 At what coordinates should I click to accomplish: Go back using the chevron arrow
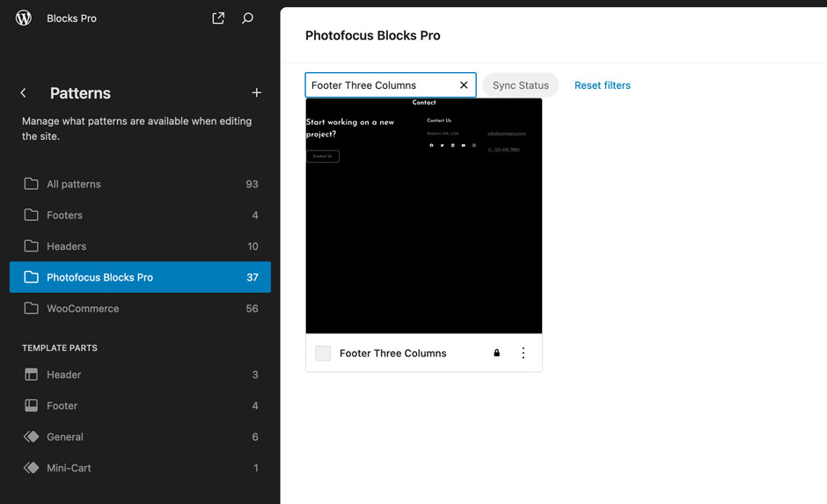tap(24, 93)
